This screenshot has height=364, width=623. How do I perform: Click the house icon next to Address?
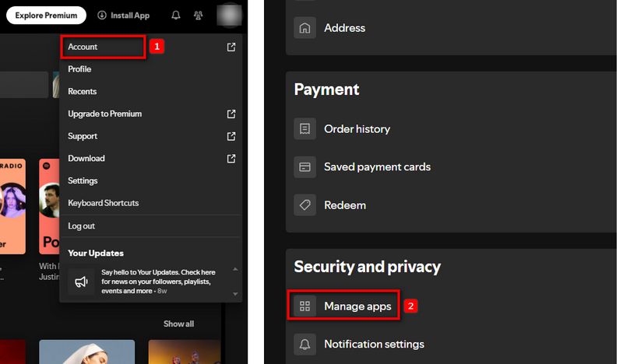coord(304,28)
